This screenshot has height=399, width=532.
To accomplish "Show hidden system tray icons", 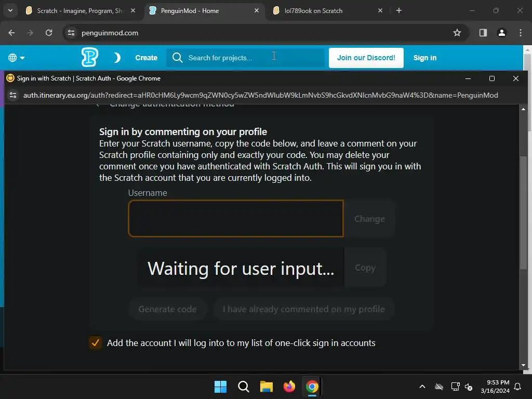I will 422,387.
